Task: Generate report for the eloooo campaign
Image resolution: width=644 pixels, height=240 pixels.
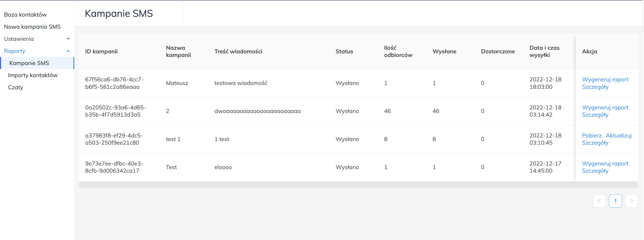Action: click(605, 164)
